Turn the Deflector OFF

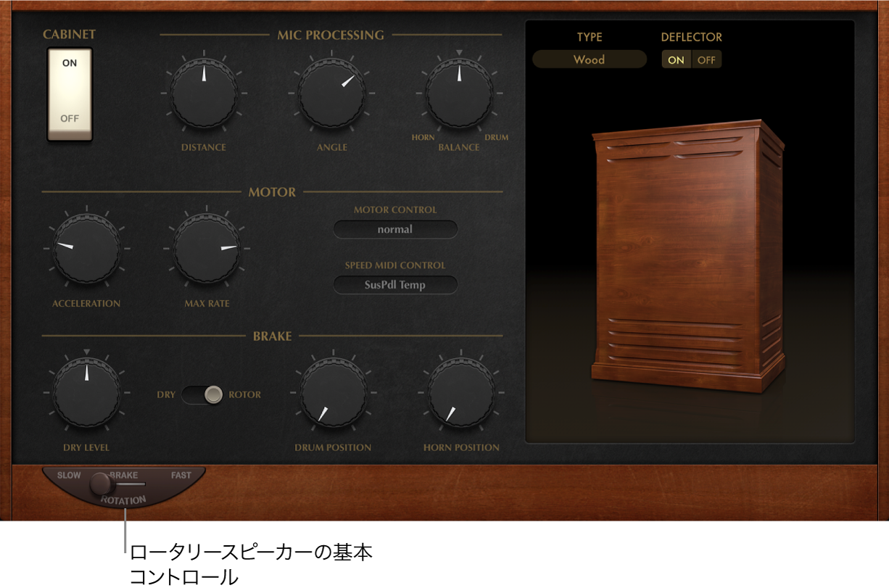point(706,59)
